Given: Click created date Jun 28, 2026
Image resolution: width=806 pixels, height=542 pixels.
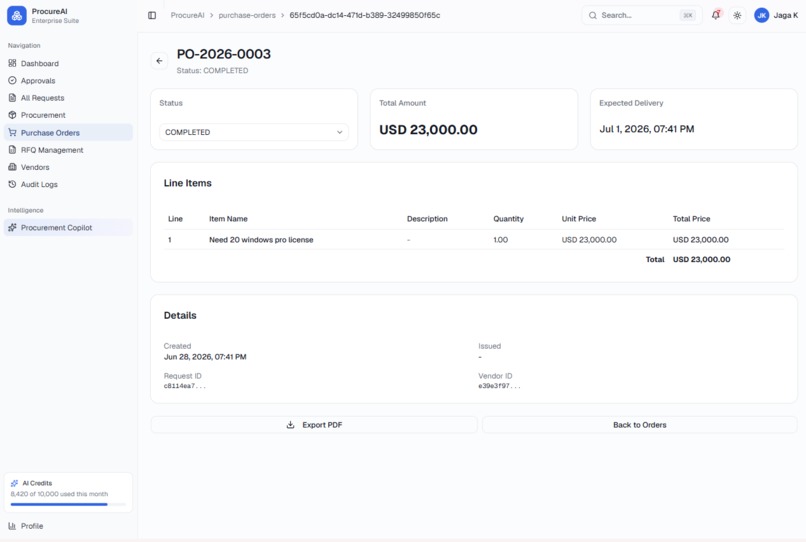Looking at the screenshot, I should coord(205,357).
